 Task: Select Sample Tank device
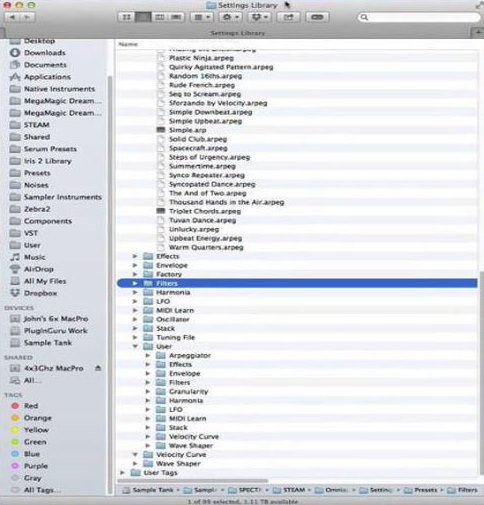click(x=48, y=342)
